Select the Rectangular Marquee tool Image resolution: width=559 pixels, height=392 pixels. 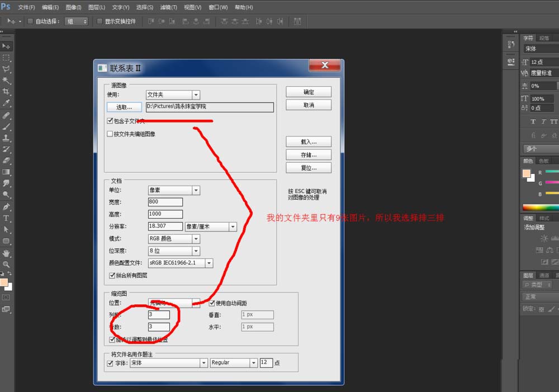tap(6, 58)
